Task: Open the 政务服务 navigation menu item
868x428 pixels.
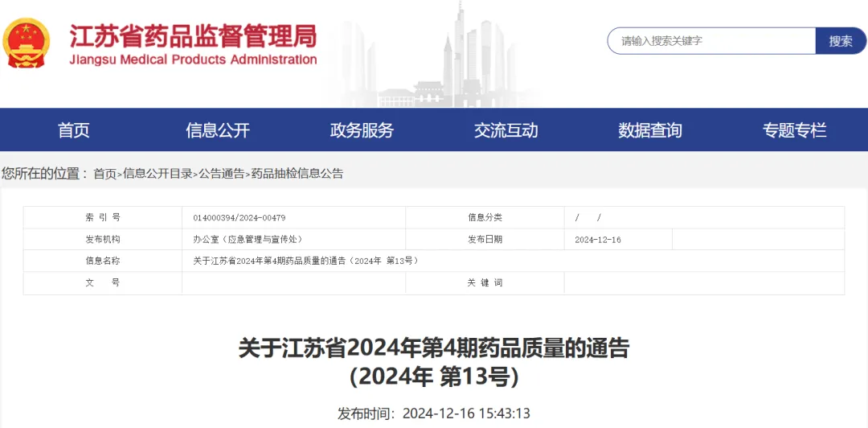Action: (362, 130)
